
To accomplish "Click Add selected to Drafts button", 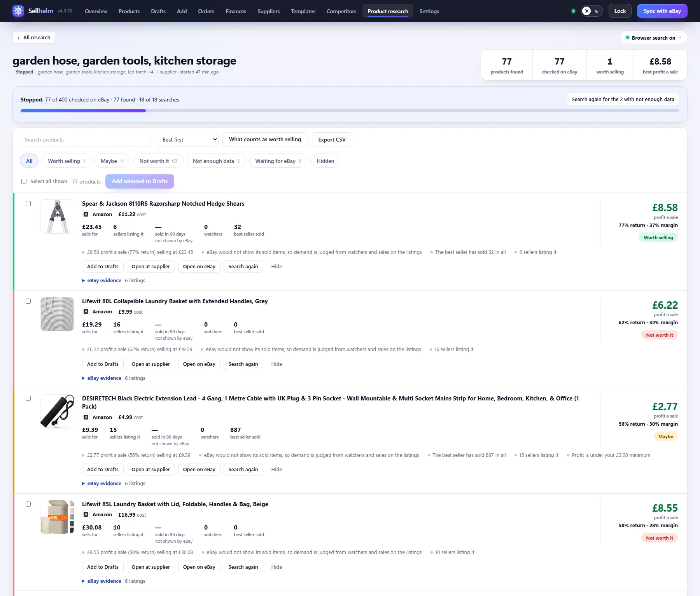I will 140,182.
